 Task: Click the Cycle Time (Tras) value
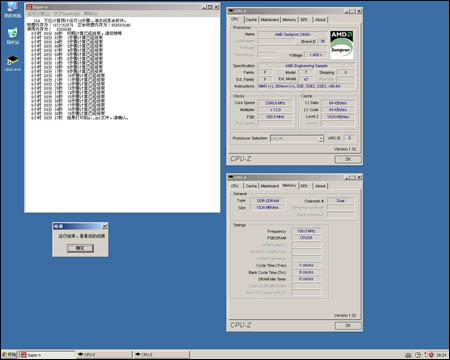click(x=306, y=265)
